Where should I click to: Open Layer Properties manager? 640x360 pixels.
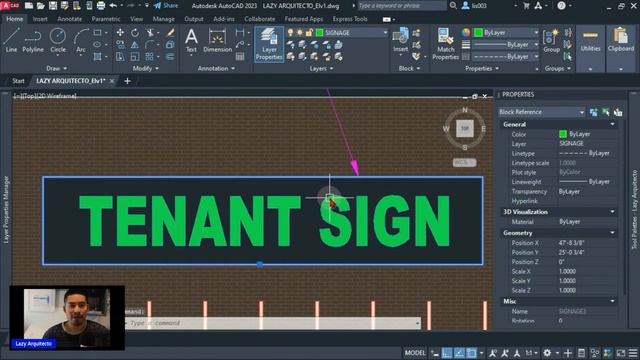[269, 44]
